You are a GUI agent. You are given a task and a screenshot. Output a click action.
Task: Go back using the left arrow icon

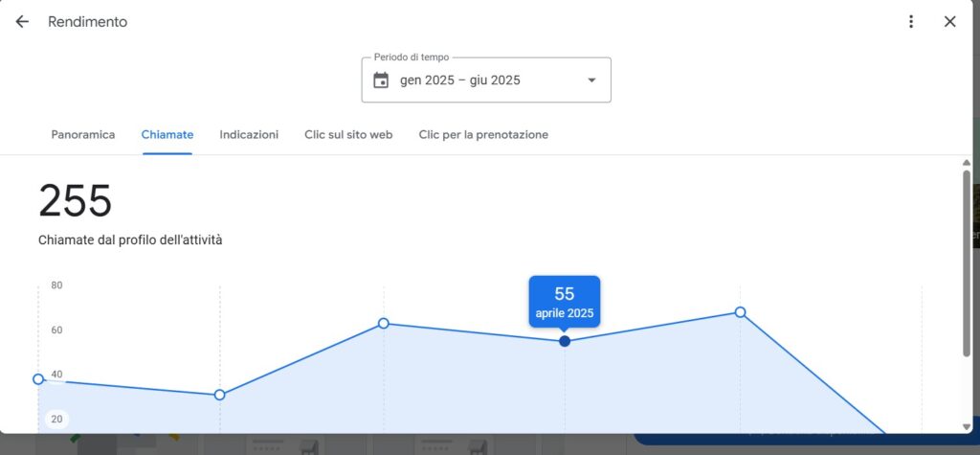point(22,22)
